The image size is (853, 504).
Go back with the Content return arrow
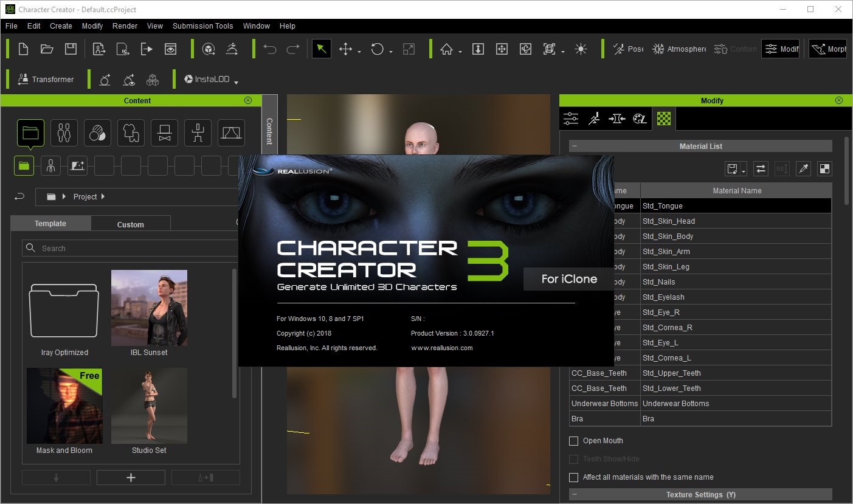point(20,196)
